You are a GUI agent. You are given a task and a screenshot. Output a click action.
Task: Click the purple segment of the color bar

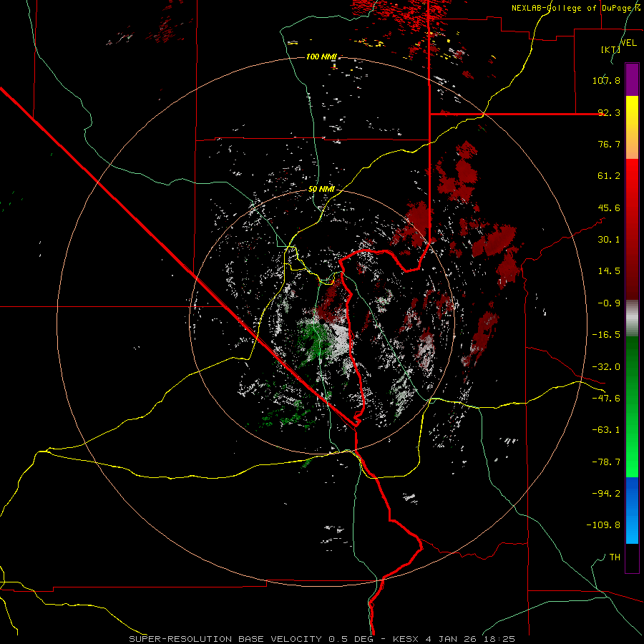632,80
